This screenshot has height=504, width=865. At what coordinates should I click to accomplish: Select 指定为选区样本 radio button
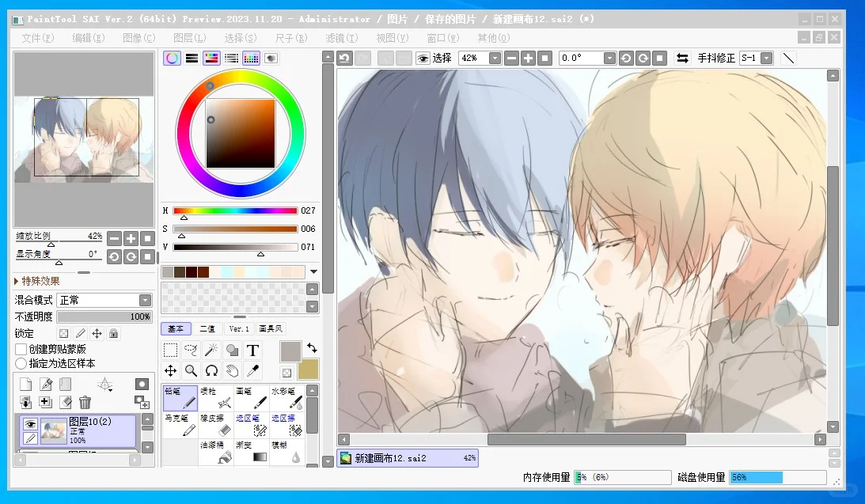point(21,363)
